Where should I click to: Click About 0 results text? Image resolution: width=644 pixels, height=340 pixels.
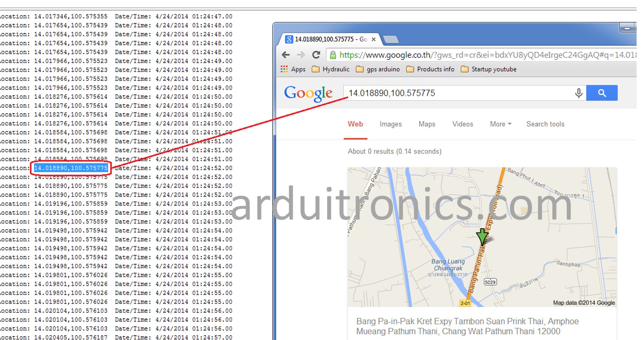[x=395, y=151]
